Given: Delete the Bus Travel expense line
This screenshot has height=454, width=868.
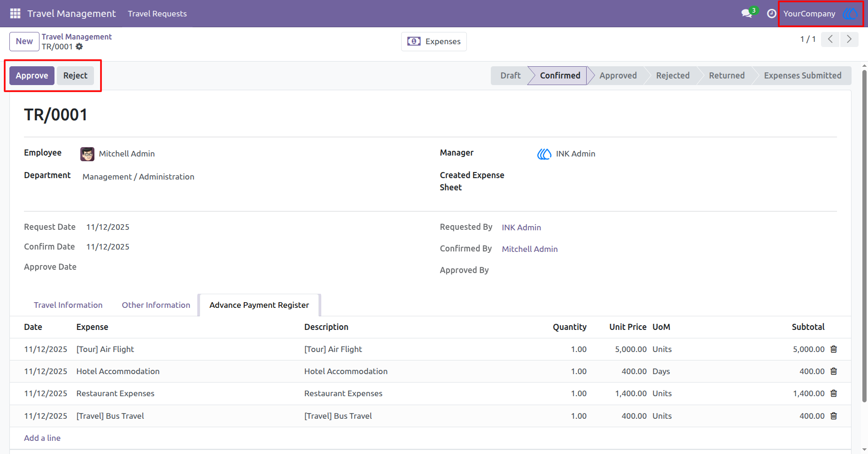Looking at the screenshot, I should click(x=834, y=416).
